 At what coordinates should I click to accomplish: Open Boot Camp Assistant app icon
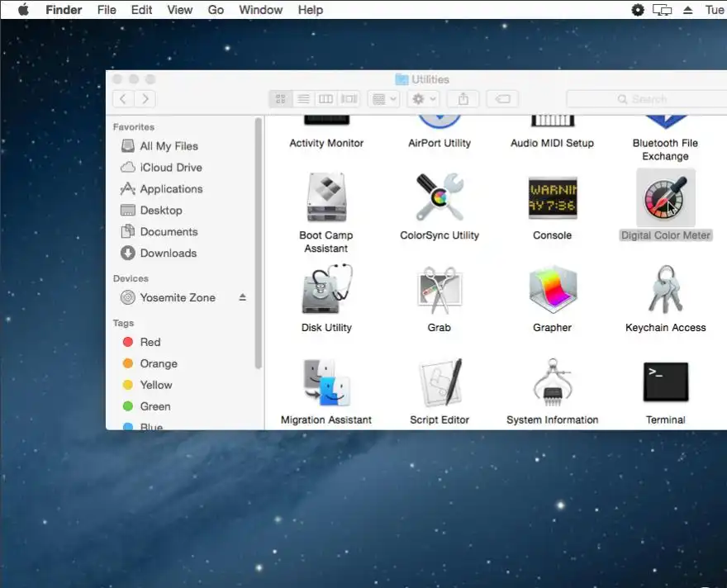point(326,198)
